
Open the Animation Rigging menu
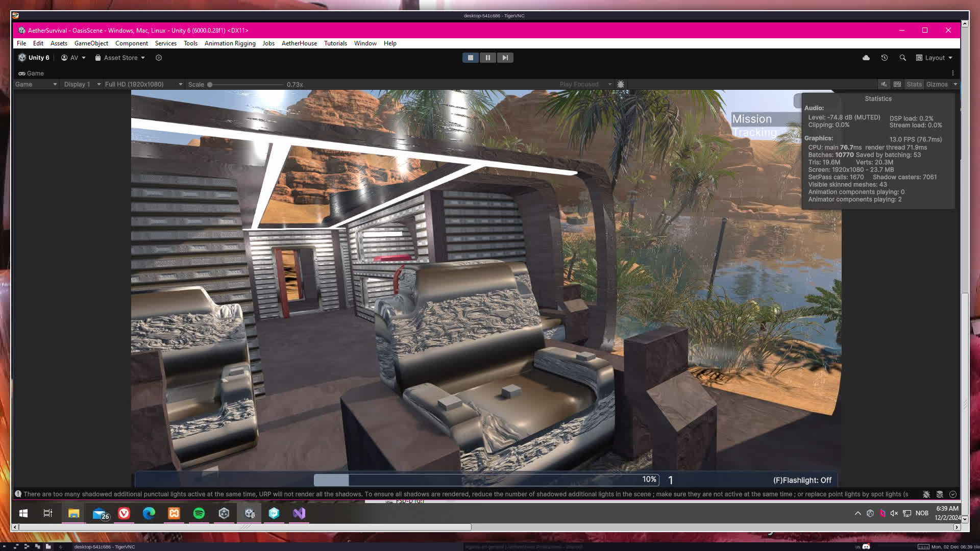click(230, 43)
